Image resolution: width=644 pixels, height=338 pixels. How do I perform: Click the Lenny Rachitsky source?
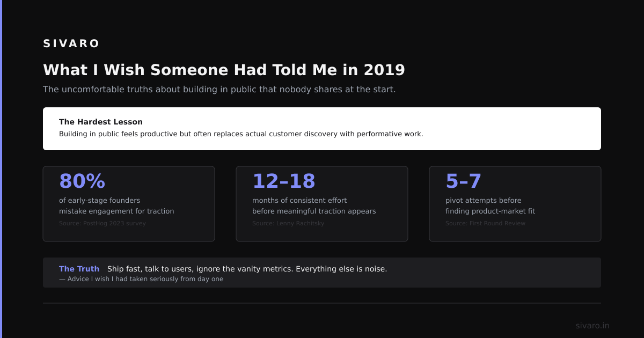click(288, 223)
